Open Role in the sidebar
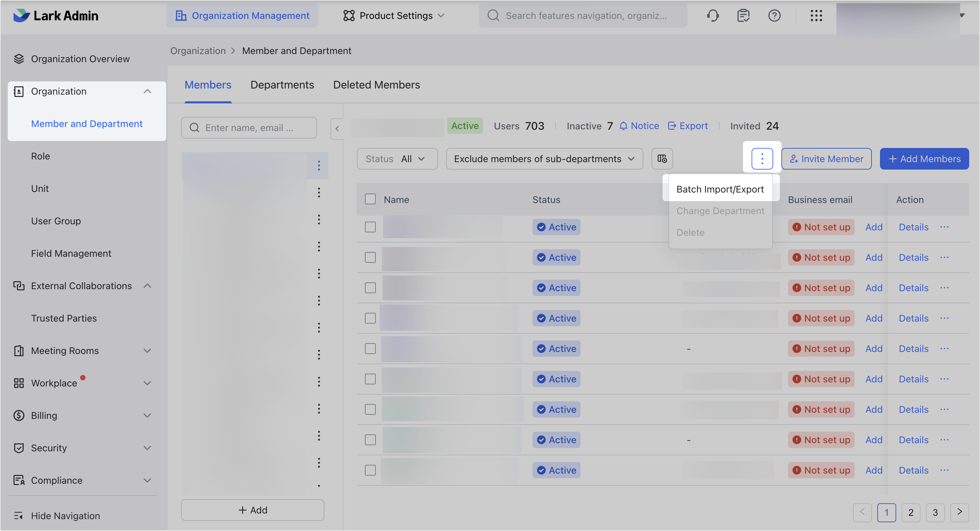This screenshot has width=980, height=531. tap(40, 156)
